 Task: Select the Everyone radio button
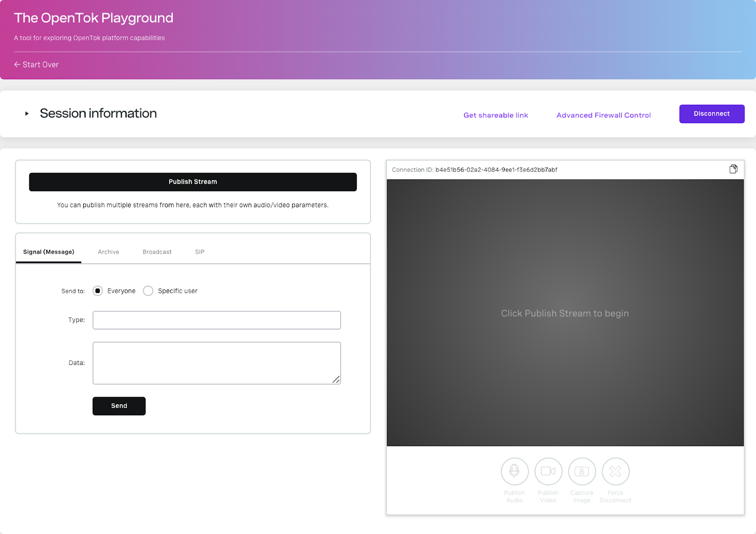click(x=98, y=291)
